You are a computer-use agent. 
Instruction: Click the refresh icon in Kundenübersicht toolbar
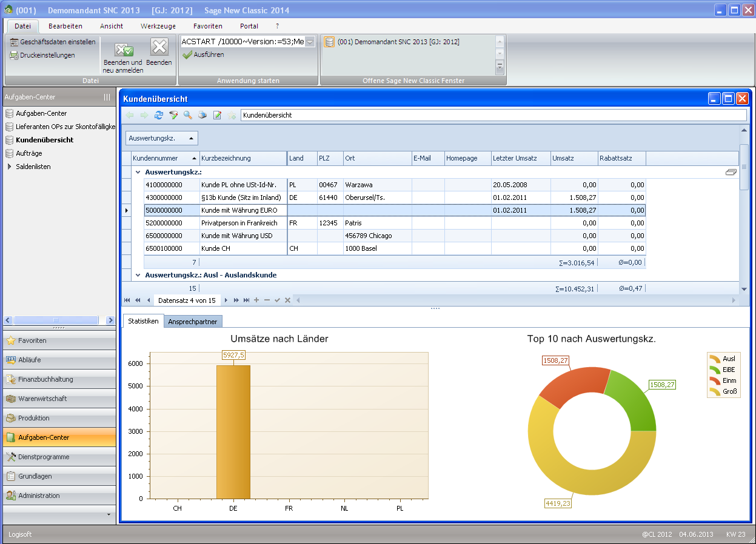coord(159,115)
